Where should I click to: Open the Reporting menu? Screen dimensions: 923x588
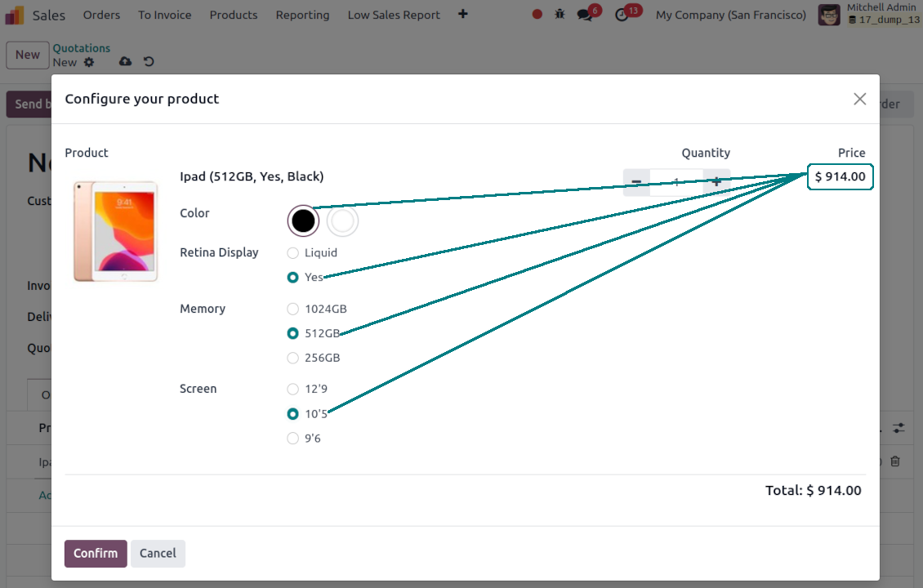302,15
